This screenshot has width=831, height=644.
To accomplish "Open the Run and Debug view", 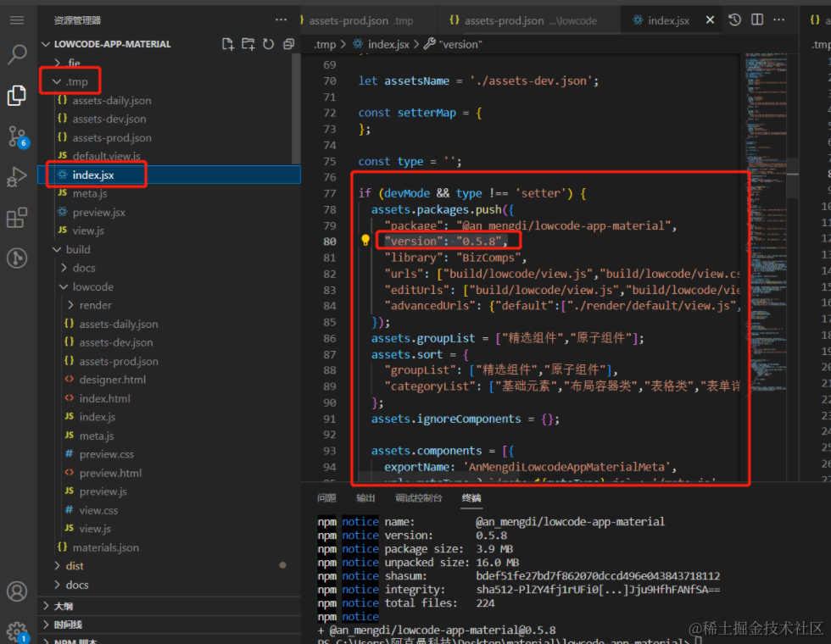I will (x=17, y=177).
